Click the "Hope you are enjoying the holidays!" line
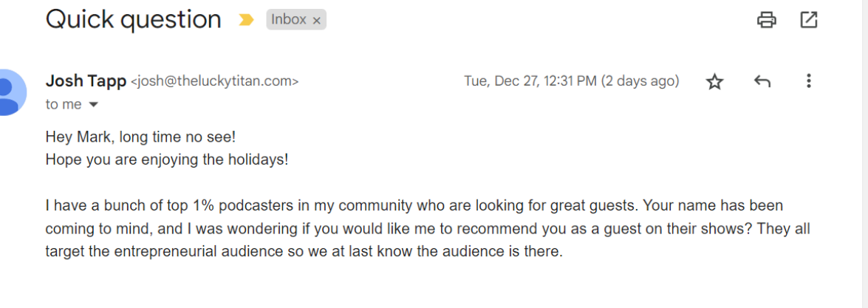Image resolution: width=868 pixels, height=308 pixels. pos(167,159)
